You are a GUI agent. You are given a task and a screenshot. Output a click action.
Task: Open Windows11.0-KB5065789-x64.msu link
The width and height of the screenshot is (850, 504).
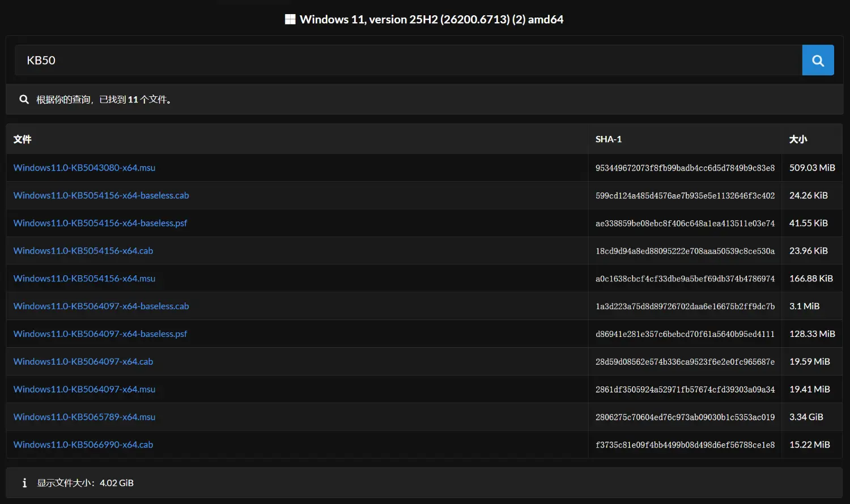(84, 417)
